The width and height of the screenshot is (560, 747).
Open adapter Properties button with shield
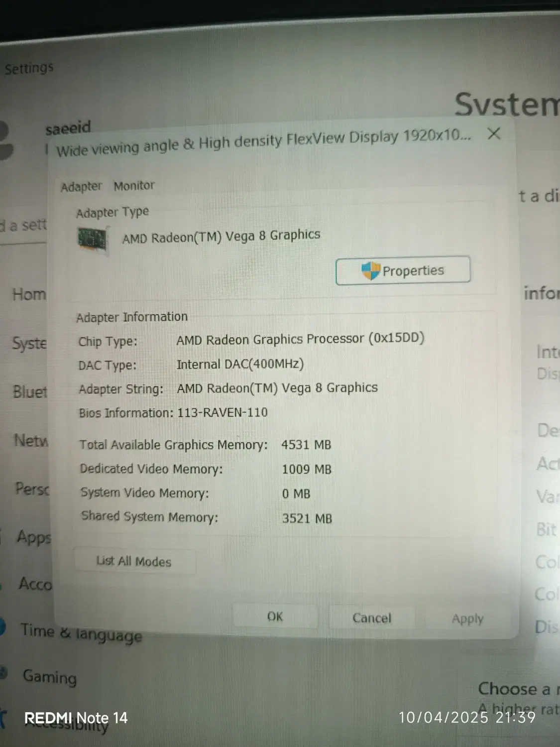coord(403,270)
